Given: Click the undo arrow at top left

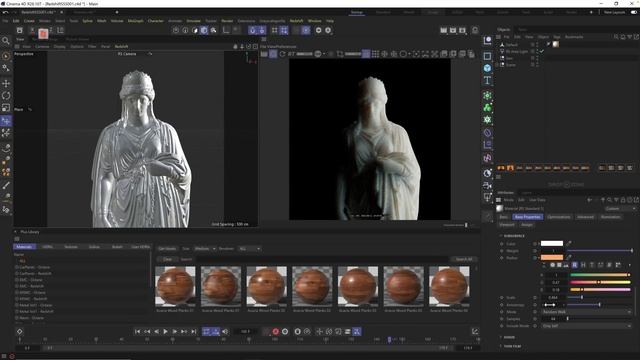Looking at the screenshot, I should [x=5, y=12].
